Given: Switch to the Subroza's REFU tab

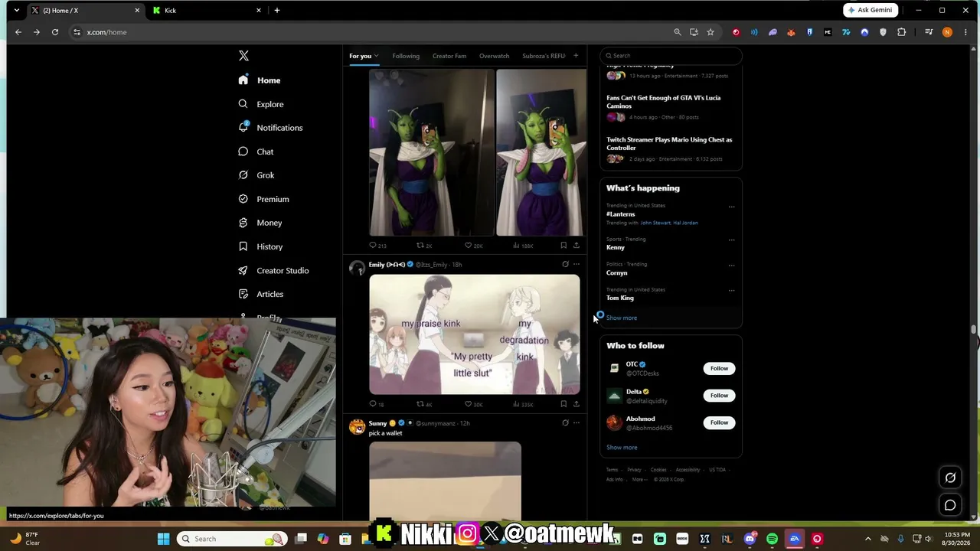Looking at the screenshot, I should (544, 56).
